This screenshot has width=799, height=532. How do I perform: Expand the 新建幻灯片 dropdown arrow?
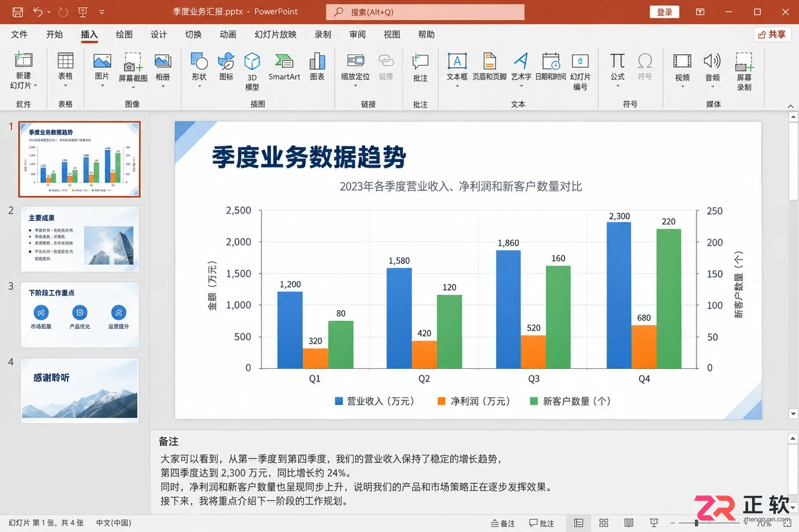click(x=35, y=85)
